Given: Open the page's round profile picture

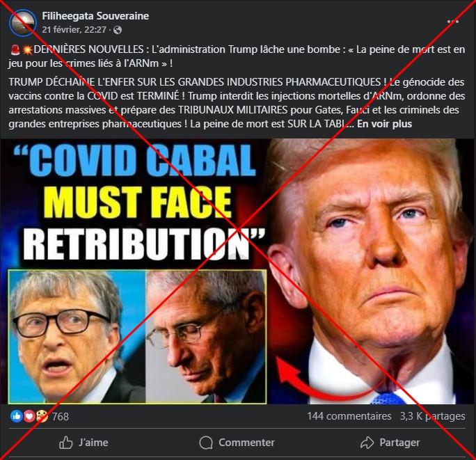Looking at the screenshot, I should point(23,23).
